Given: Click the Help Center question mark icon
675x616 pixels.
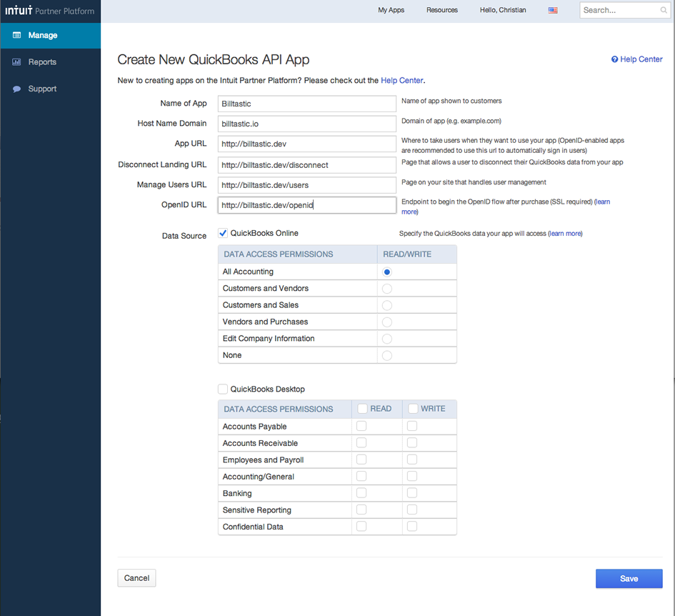Looking at the screenshot, I should [615, 59].
